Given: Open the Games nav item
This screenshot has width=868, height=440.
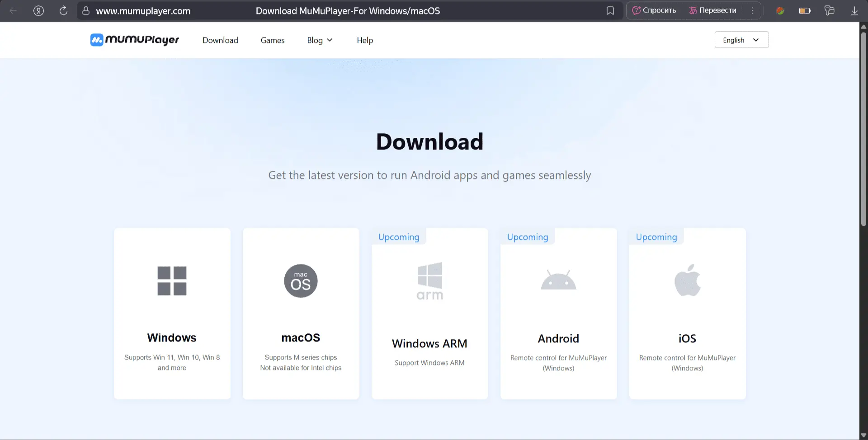Looking at the screenshot, I should 273,40.
